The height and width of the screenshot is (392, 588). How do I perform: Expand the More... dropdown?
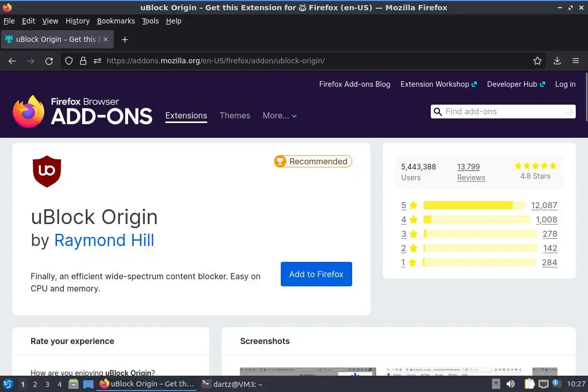click(280, 116)
